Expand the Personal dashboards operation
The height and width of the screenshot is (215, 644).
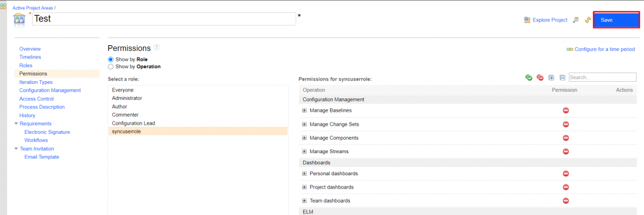[304, 174]
